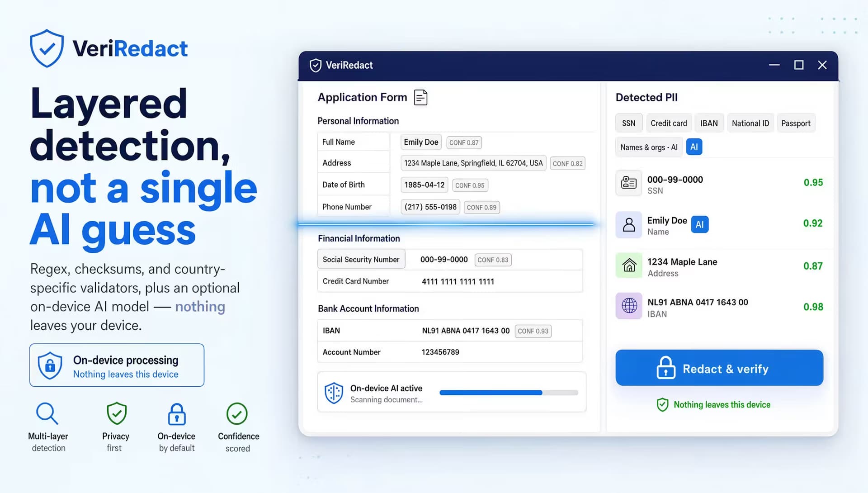The width and height of the screenshot is (868, 493).
Task: Select the SSN filter chip
Action: click(629, 123)
